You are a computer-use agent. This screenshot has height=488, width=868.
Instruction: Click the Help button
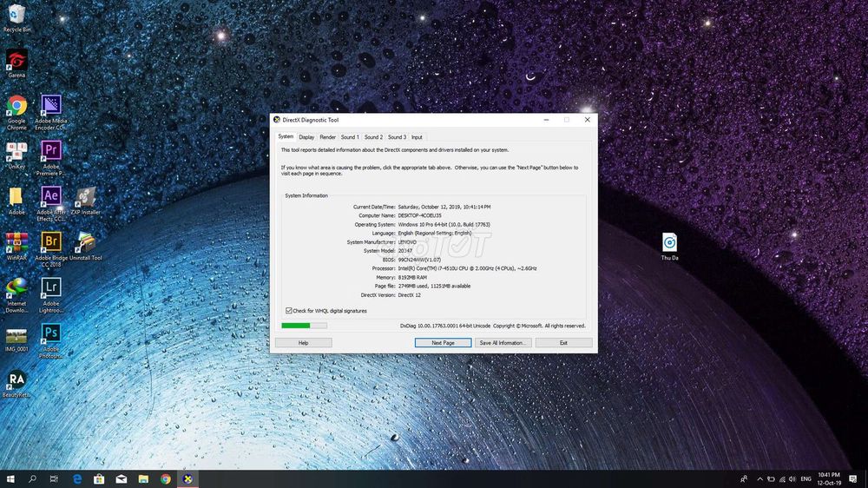coord(303,343)
